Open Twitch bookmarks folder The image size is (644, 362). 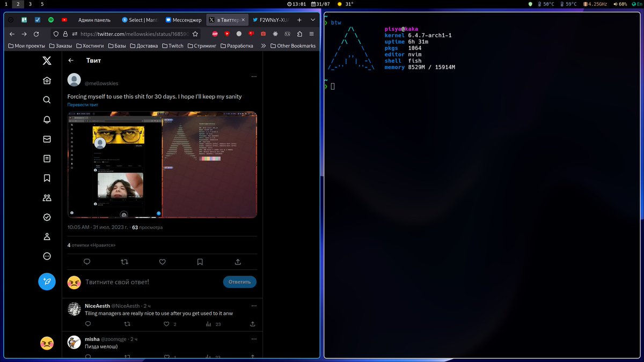point(172,46)
